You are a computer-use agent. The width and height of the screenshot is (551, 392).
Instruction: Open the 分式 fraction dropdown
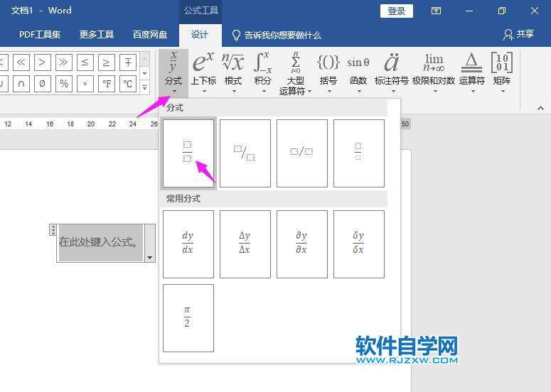(x=173, y=73)
